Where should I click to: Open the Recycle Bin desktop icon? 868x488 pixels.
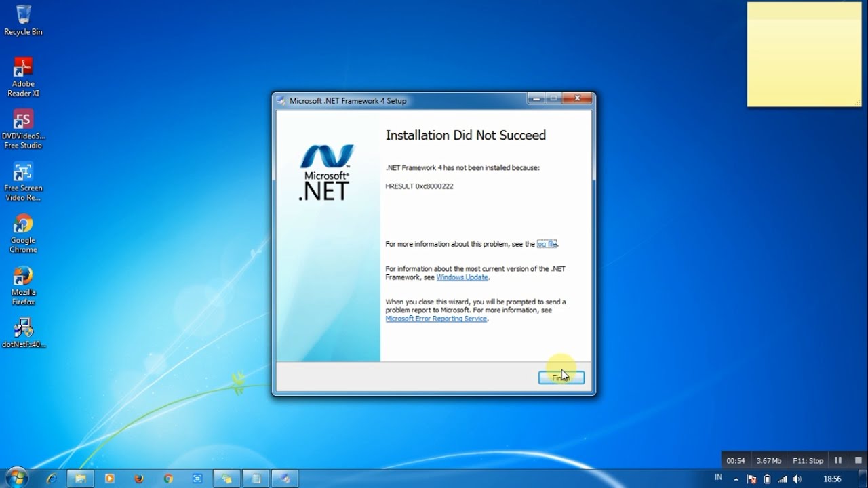tap(23, 20)
